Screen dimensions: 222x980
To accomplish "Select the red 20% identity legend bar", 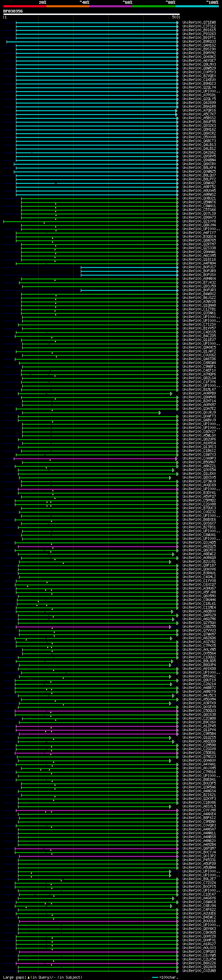I will (25, 6).
